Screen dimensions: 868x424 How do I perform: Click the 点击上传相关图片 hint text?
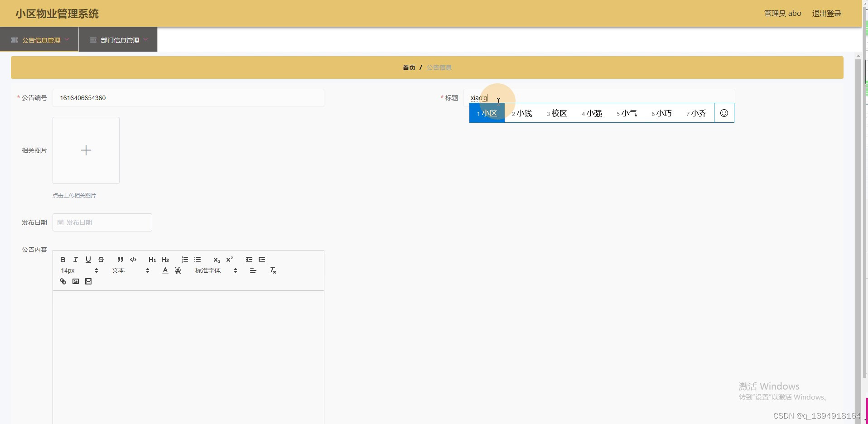tap(74, 196)
